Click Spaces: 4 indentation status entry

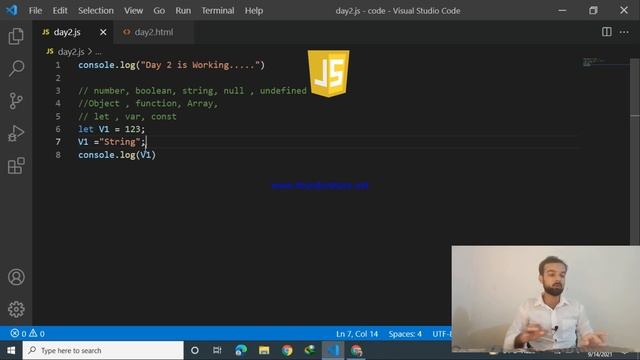pyautogui.click(x=405, y=334)
